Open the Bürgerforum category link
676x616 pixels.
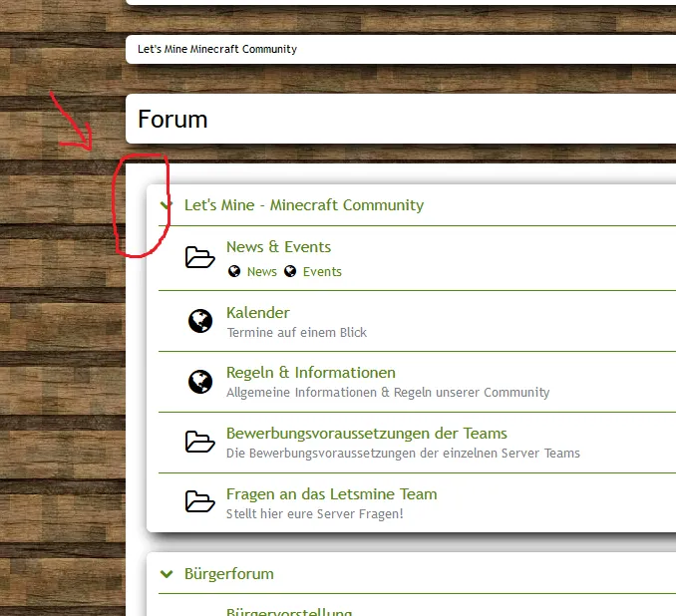click(x=229, y=574)
